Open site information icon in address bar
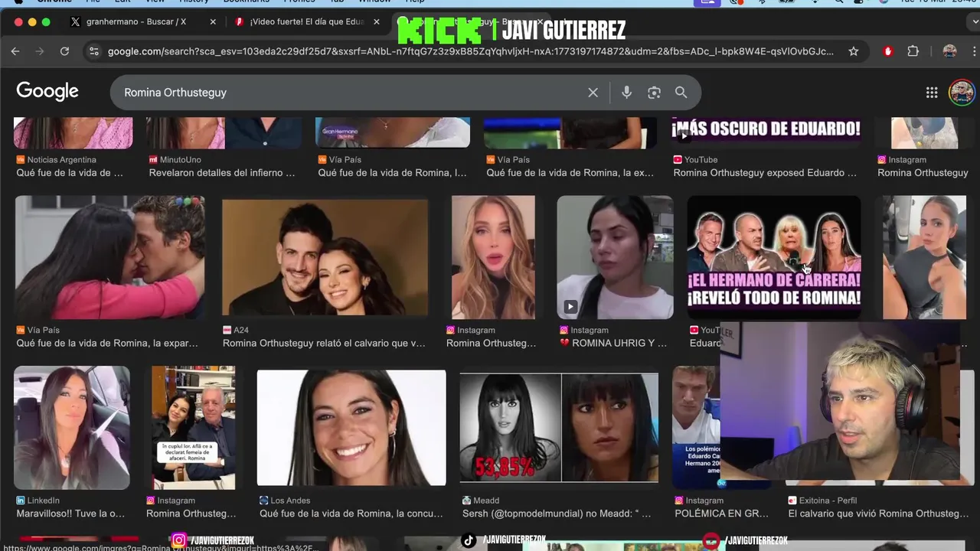 (93, 51)
